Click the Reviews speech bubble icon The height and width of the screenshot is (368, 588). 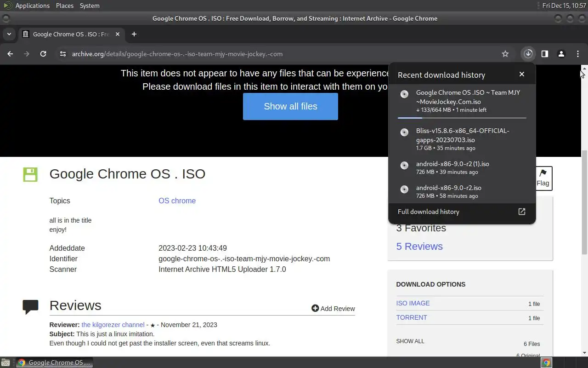pyautogui.click(x=30, y=307)
